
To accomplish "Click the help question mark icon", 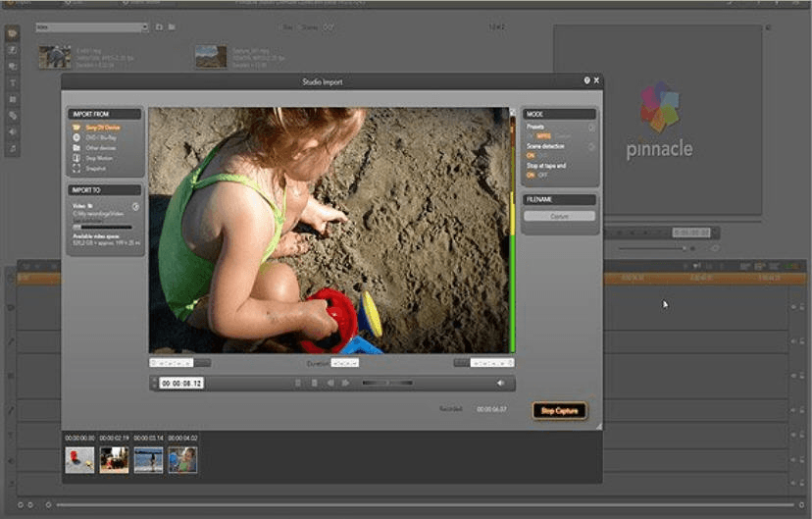I will (x=586, y=80).
